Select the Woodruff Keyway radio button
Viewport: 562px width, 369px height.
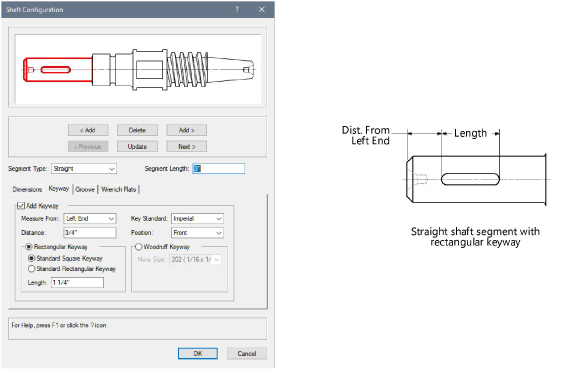[x=139, y=247]
